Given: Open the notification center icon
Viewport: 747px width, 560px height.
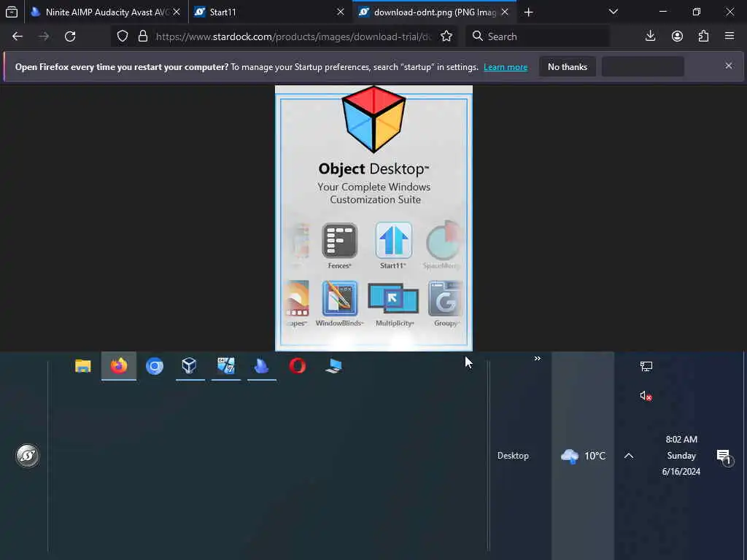Looking at the screenshot, I should point(724,458).
